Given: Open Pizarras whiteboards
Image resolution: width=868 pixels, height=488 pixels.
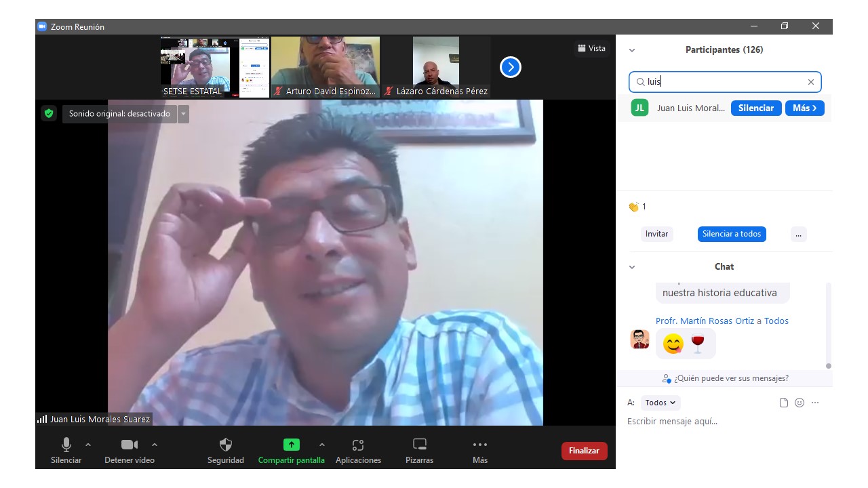Looking at the screenshot, I should [x=420, y=451].
